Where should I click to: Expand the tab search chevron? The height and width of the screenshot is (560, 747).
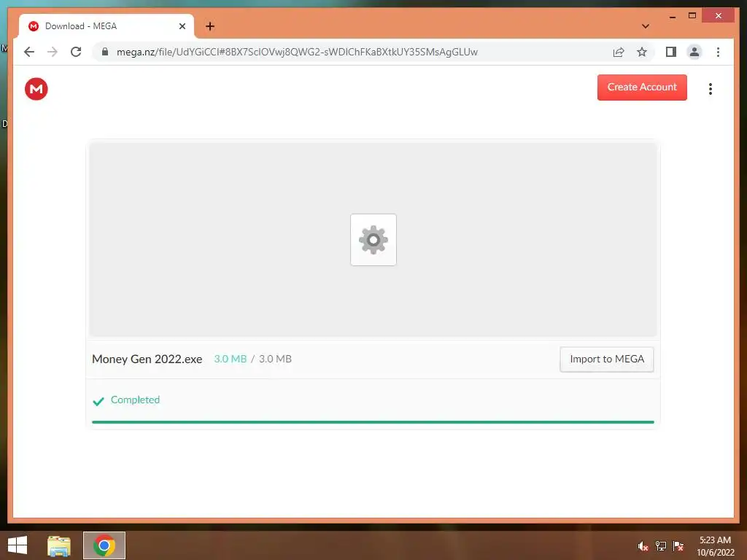pos(645,26)
